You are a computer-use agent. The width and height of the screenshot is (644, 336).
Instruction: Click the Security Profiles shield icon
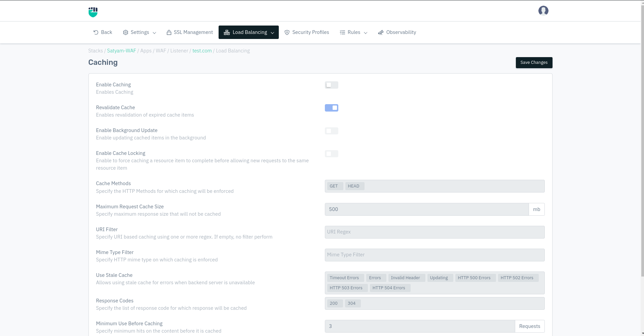click(287, 32)
